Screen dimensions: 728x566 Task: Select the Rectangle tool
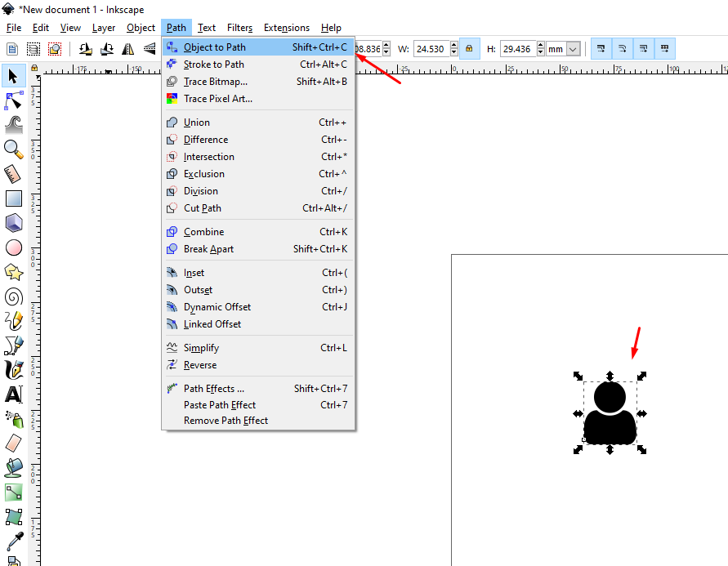click(14, 198)
